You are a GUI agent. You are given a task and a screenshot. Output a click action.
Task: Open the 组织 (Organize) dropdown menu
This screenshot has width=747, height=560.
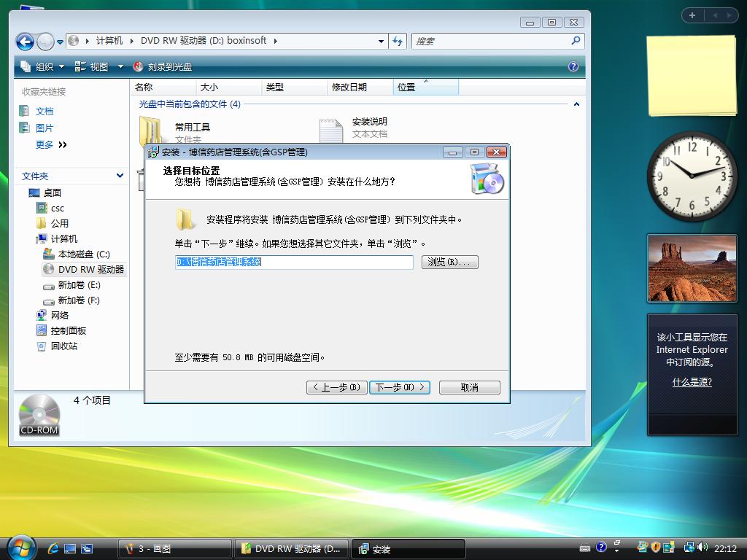44,66
